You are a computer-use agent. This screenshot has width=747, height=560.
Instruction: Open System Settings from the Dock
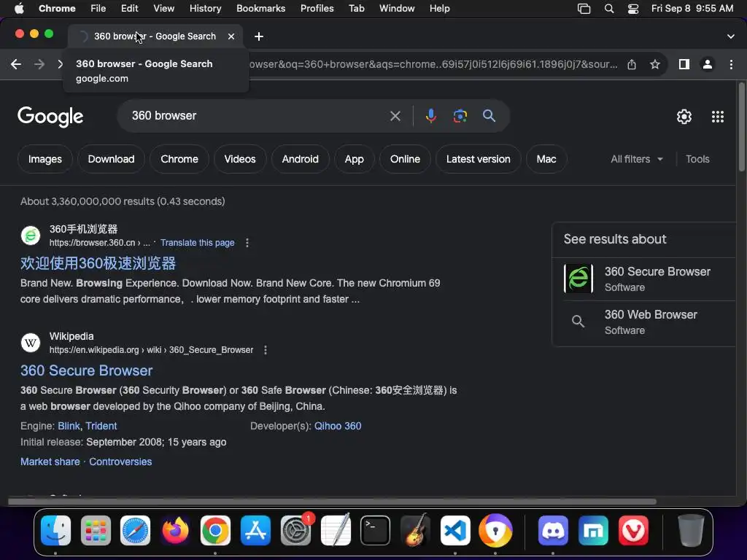tap(296, 531)
